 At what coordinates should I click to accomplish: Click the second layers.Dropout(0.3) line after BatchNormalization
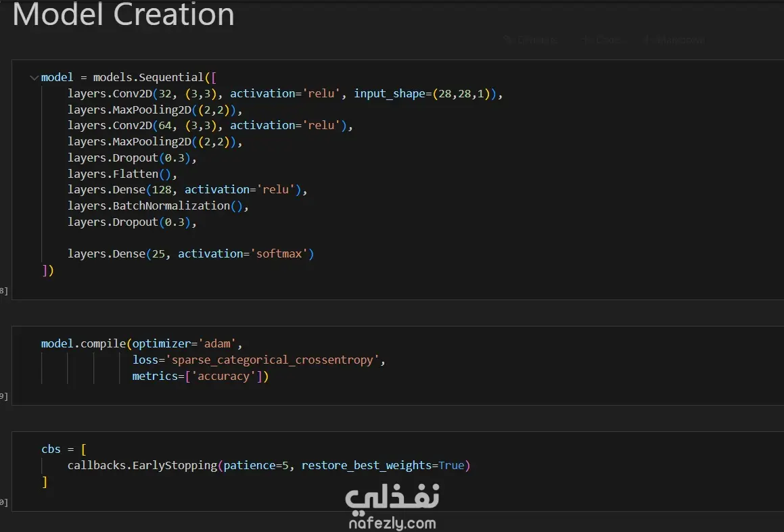tap(132, 222)
